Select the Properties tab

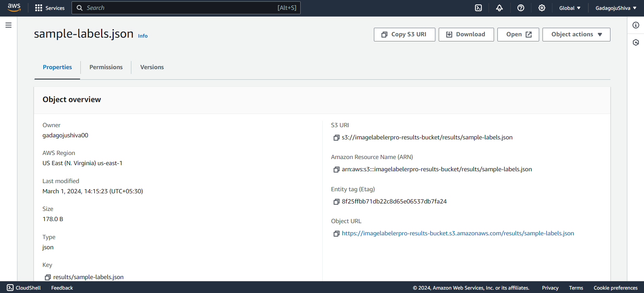pos(57,67)
